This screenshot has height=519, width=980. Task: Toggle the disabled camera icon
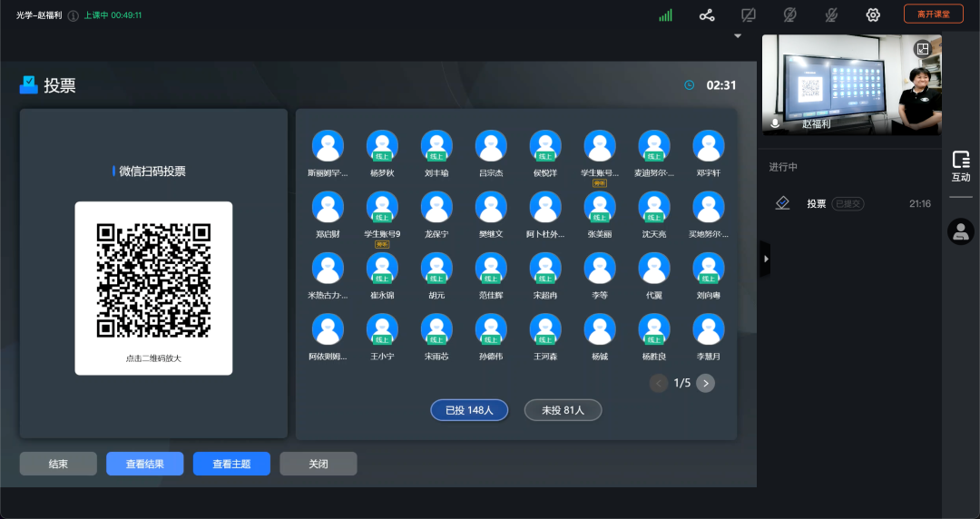789,15
